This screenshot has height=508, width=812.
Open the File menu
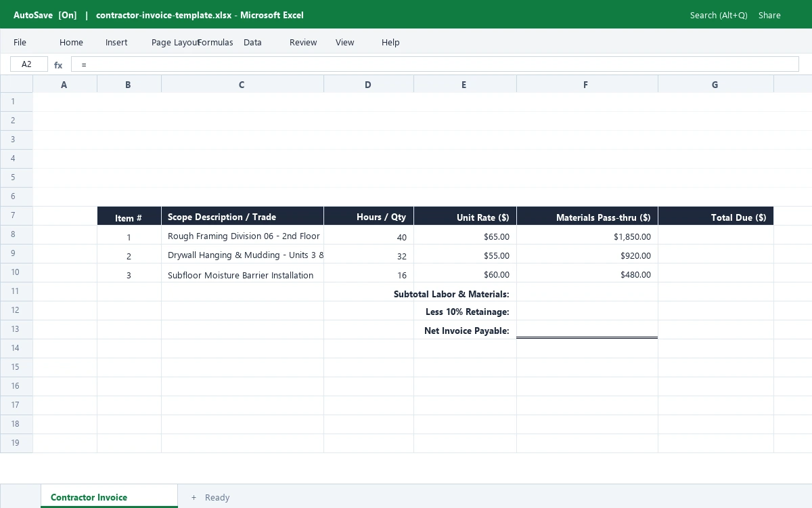[20, 42]
